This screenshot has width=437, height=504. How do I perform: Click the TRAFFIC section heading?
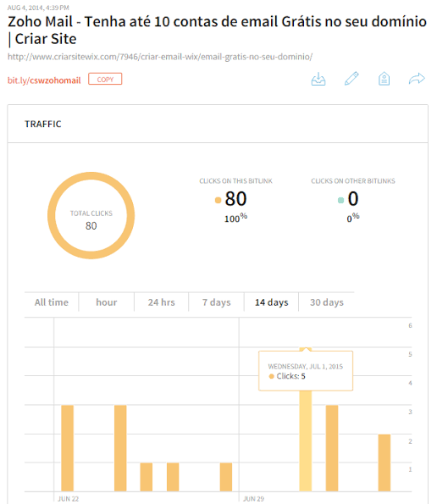42,124
